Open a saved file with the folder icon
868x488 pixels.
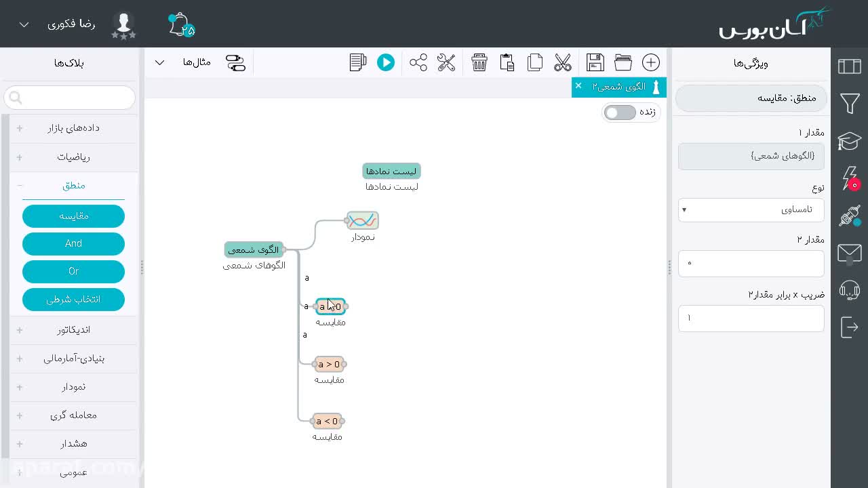(x=623, y=62)
